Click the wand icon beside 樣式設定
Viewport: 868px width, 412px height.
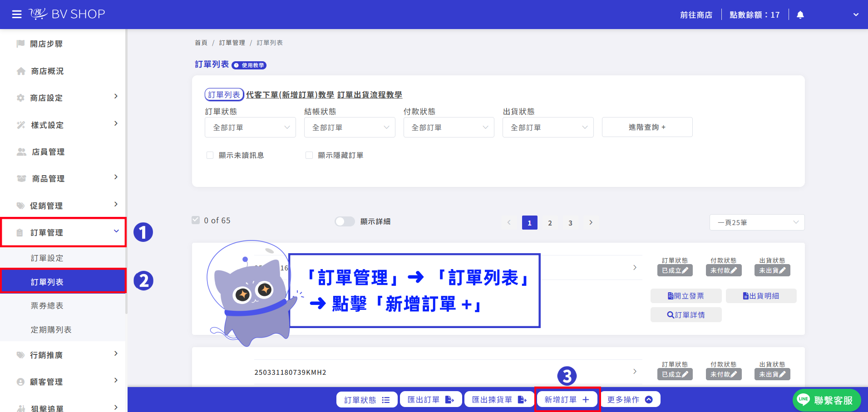click(x=21, y=125)
